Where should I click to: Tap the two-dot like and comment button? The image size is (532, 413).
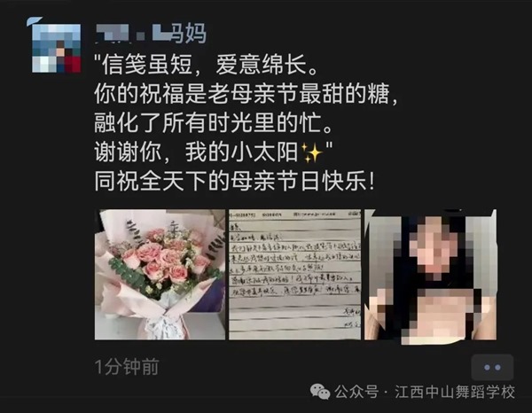click(492, 367)
